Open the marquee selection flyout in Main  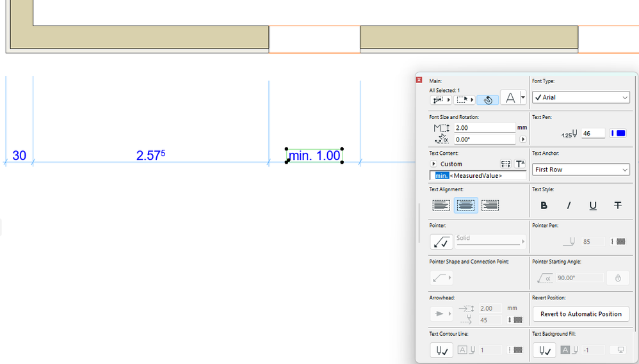[x=464, y=100]
